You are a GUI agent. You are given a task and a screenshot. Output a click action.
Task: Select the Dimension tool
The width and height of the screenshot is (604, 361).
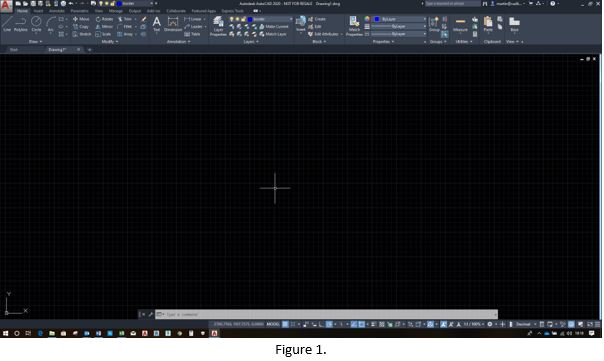pos(173,24)
